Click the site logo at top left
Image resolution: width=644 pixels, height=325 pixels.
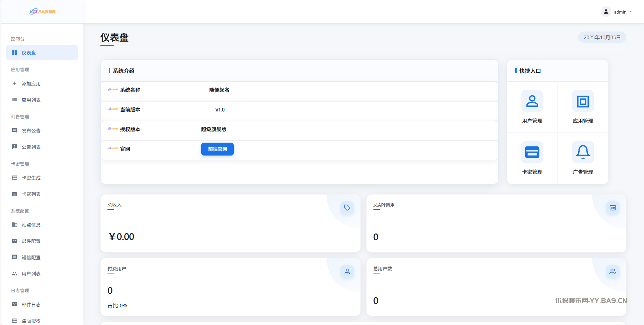click(42, 12)
